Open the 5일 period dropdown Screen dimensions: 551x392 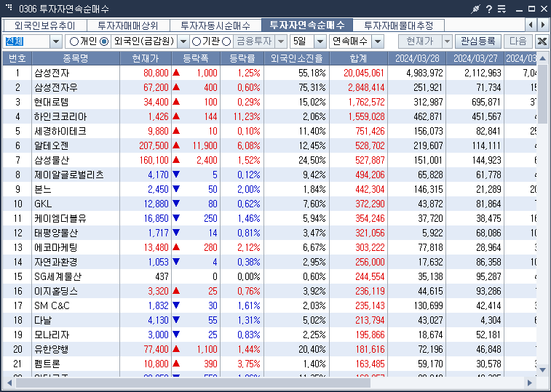(x=320, y=41)
